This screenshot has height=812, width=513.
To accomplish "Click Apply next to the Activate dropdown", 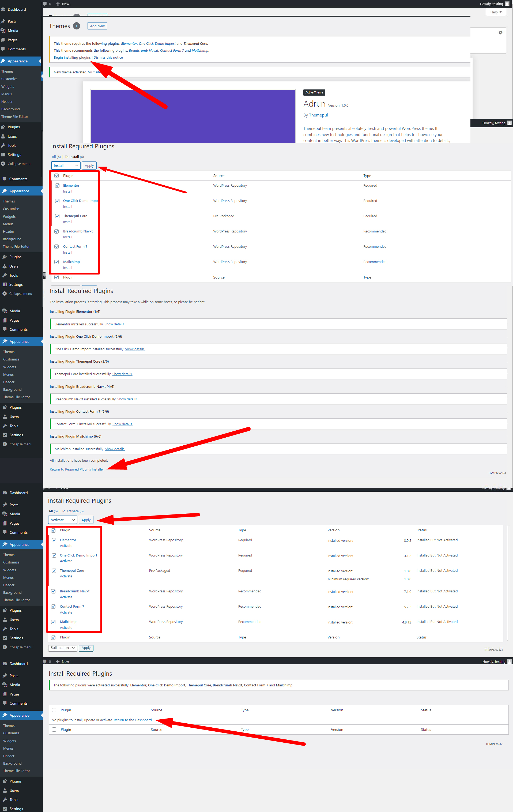I will click(86, 520).
